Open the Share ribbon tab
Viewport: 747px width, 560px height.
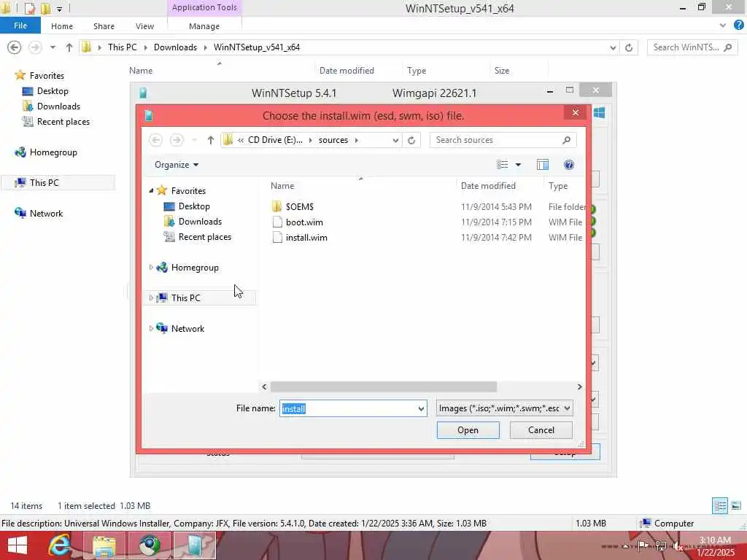(x=104, y=26)
